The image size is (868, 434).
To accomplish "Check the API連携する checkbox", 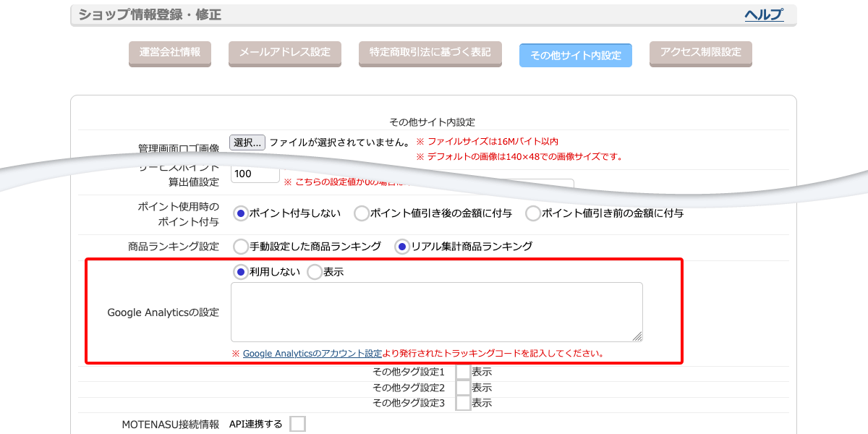I will 297,424.
